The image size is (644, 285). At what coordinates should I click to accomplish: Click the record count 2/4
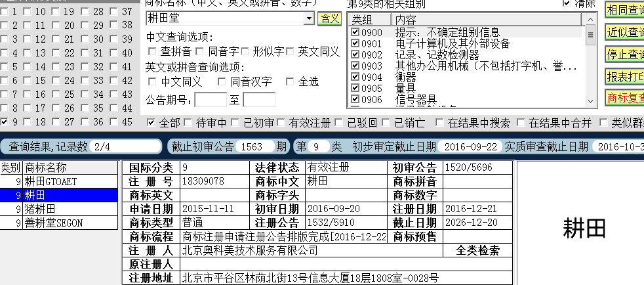125,146
